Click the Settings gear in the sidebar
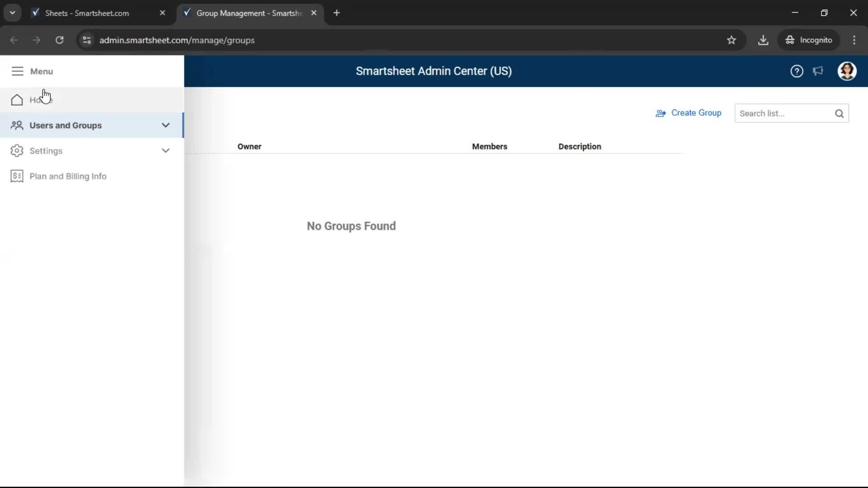The image size is (868, 488). 17,150
